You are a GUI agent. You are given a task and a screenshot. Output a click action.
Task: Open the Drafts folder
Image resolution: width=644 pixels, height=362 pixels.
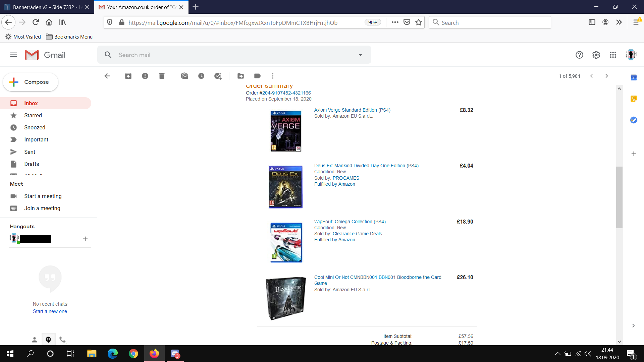[x=46, y=164]
